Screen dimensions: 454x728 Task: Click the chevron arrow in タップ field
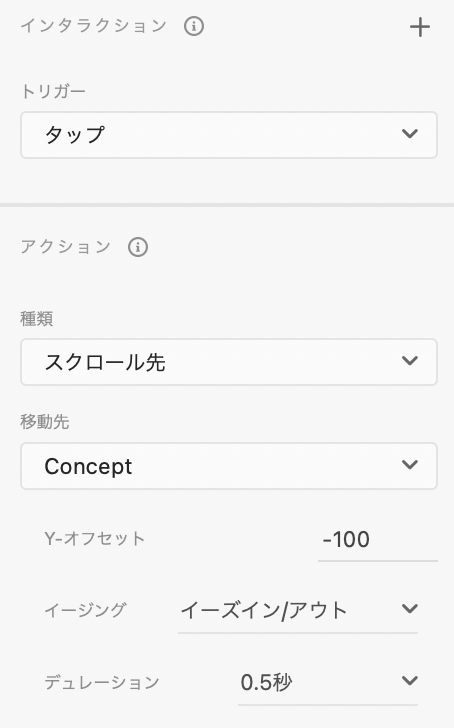pos(410,134)
